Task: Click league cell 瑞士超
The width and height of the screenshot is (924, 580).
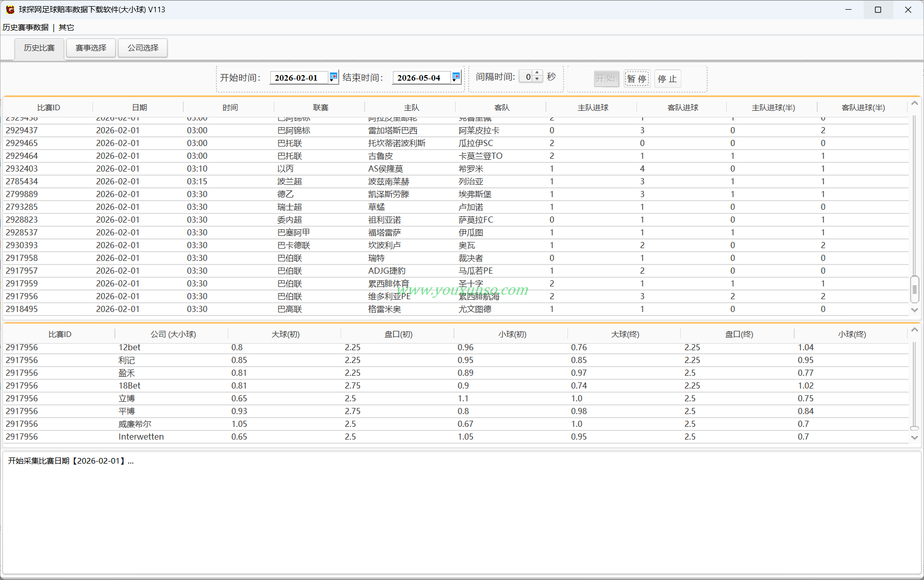Action: click(290, 207)
